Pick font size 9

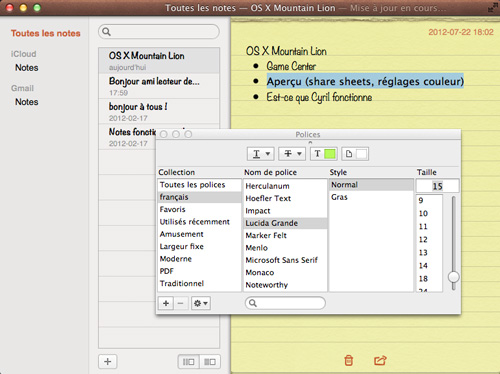point(429,200)
